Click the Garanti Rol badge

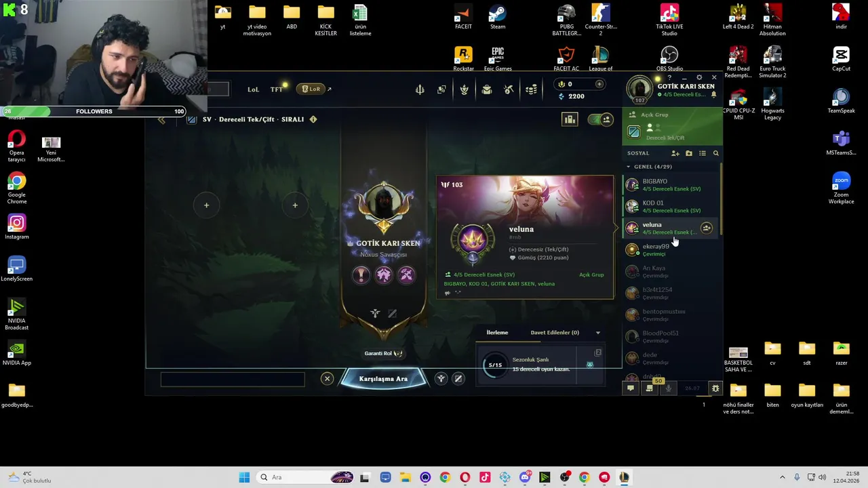pos(383,353)
